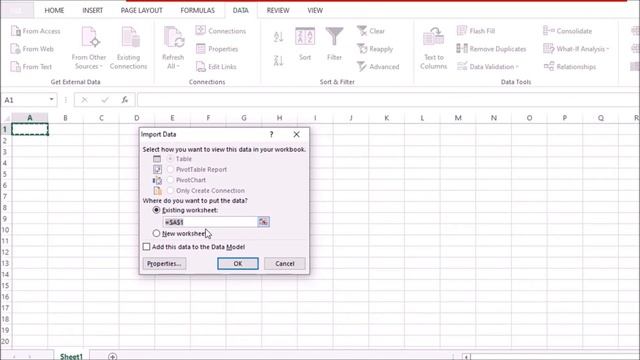Open Existing Connections

point(129,48)
